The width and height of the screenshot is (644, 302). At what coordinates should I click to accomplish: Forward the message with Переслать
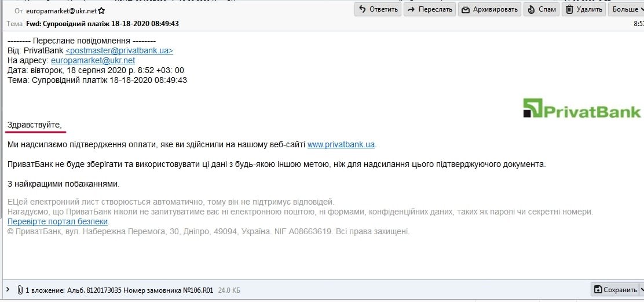coord(430,9)
